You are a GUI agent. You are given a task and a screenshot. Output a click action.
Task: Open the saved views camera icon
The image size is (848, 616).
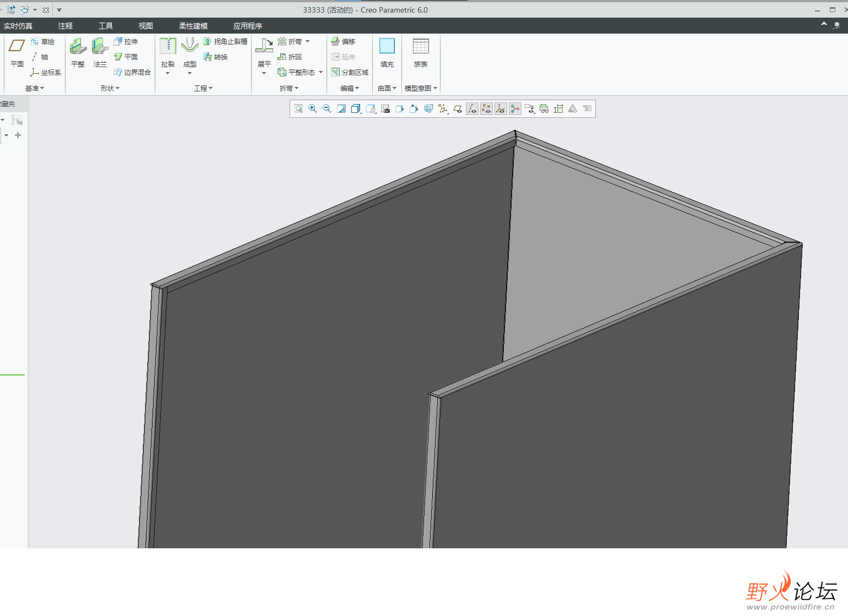click(385, 109)
